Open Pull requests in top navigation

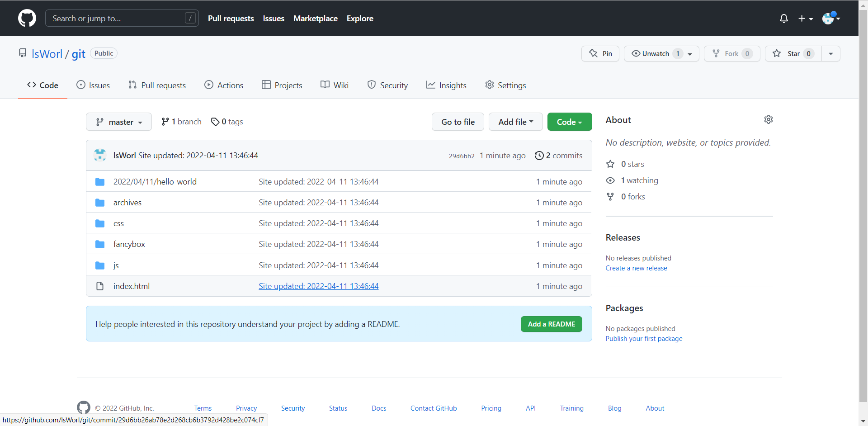coord(231,19)
